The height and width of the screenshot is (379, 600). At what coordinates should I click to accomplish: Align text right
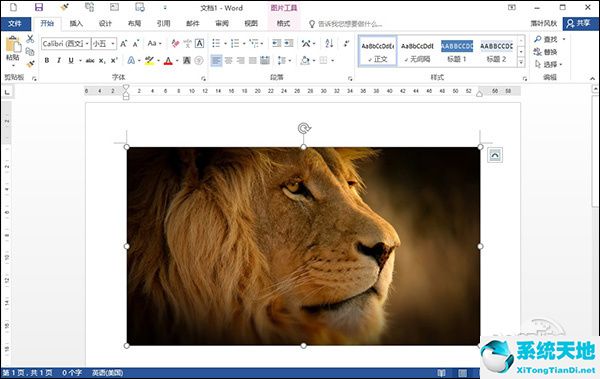(240, 60)
